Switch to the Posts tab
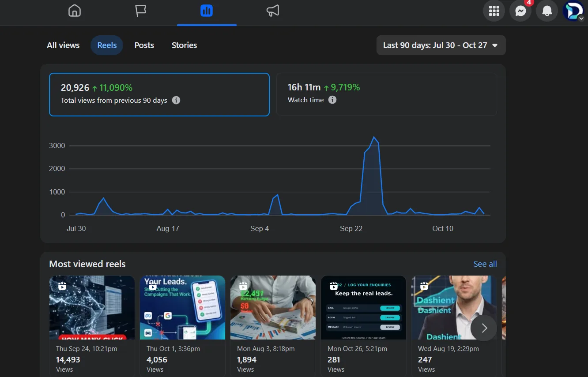Viewport: 588px width, 377px height. click(x=144, y=45)
